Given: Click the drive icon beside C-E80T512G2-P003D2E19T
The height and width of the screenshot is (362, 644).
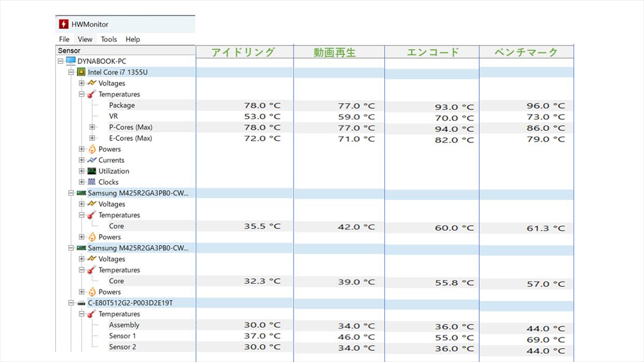Looking at the screenshot, I should click(81, 303).
